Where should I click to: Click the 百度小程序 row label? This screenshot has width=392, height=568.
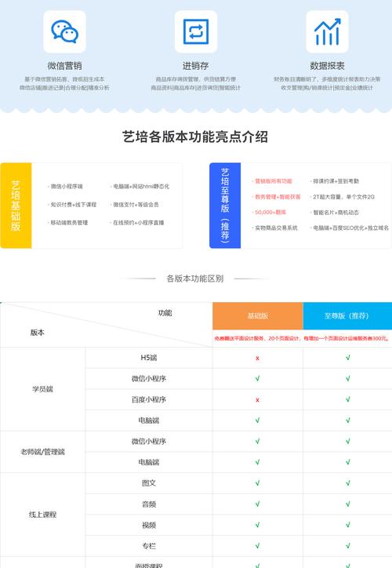click(149, 399)
